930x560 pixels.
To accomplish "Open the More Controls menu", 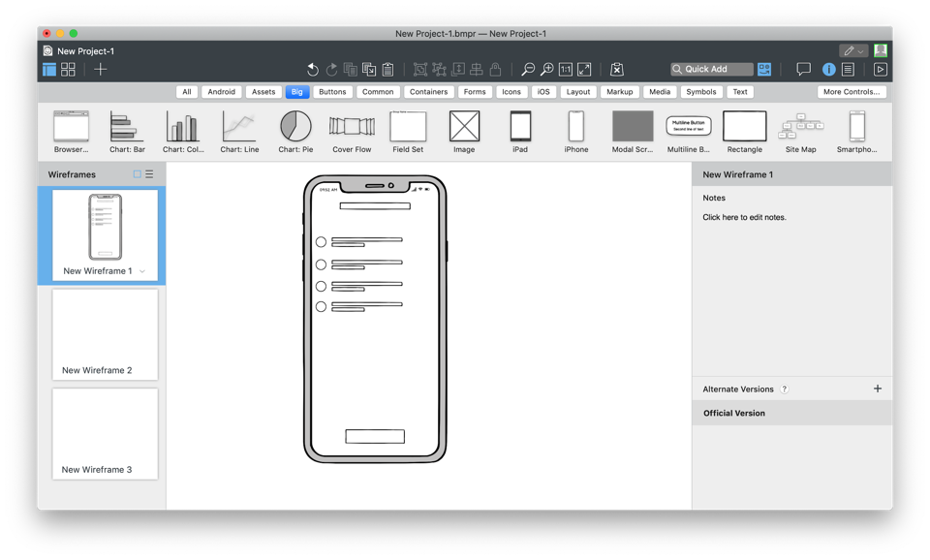I will [x=850, y=92].
